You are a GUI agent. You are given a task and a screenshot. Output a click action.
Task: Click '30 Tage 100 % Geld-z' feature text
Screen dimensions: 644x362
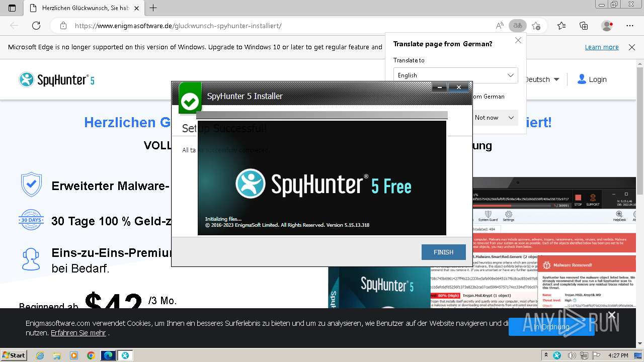(112, 221)
